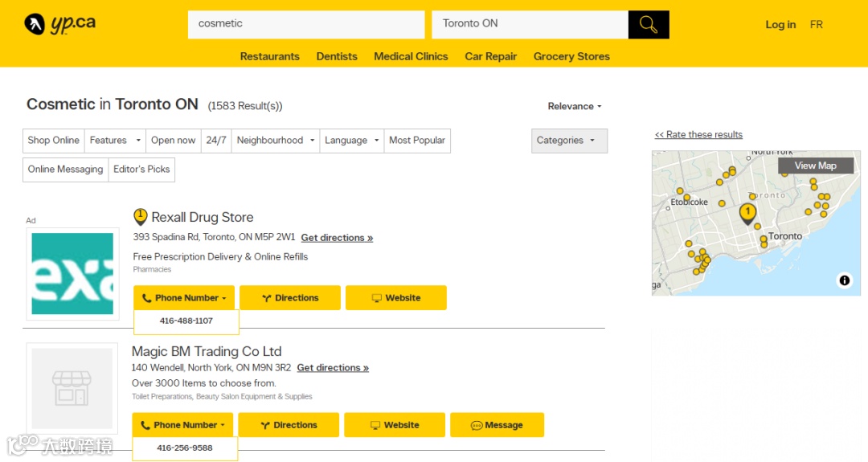The height and width of the screenshot is (462, 868).
Task: Toggle the Most Popular filter
Action: [x=417, y=141]
